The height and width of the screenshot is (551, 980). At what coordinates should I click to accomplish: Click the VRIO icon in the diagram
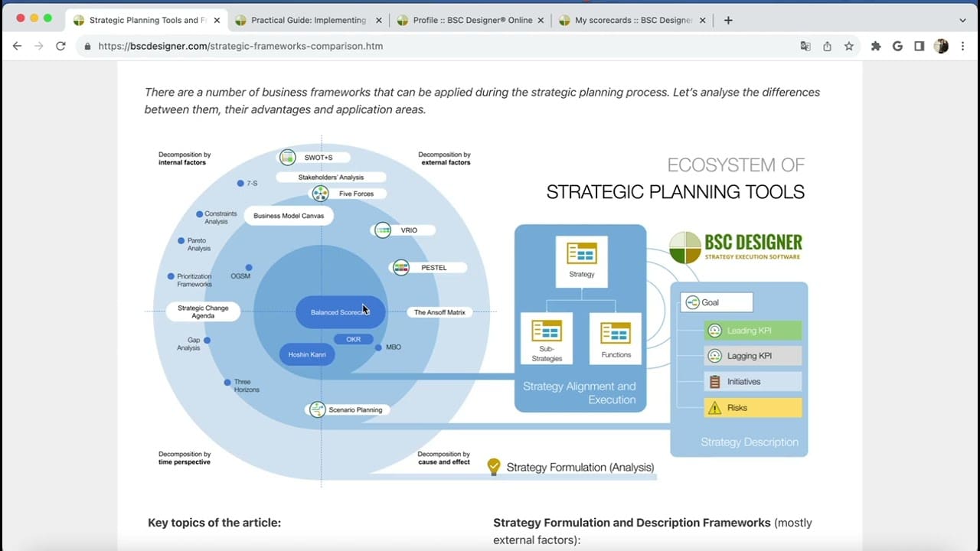pos(383,230)
